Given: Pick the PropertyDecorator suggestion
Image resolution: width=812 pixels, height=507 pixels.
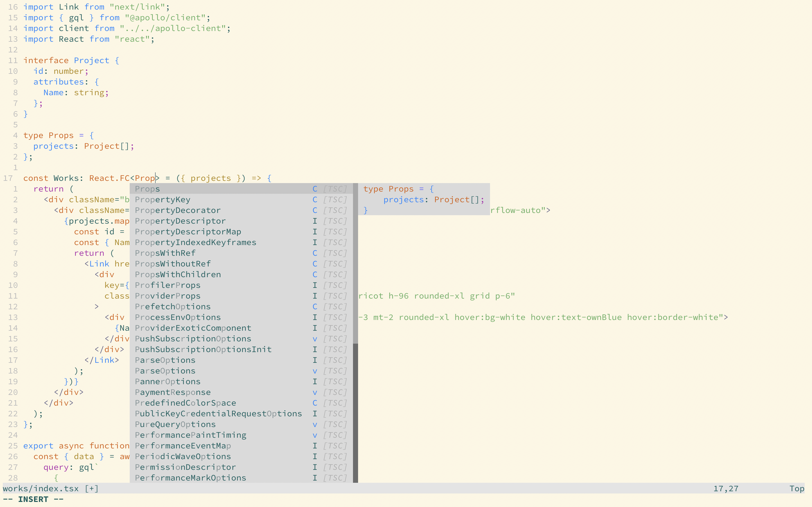Looking at the screenshot, I should click(178, 210).
